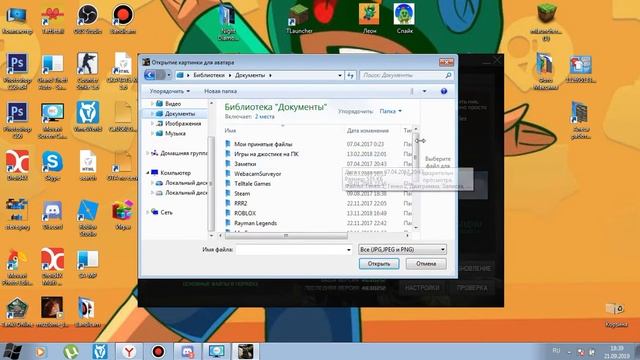Viewport: 640px width, 360px height.
Task: Click Библиотеки in the address breadcrumb
Action: click(209, 75)
